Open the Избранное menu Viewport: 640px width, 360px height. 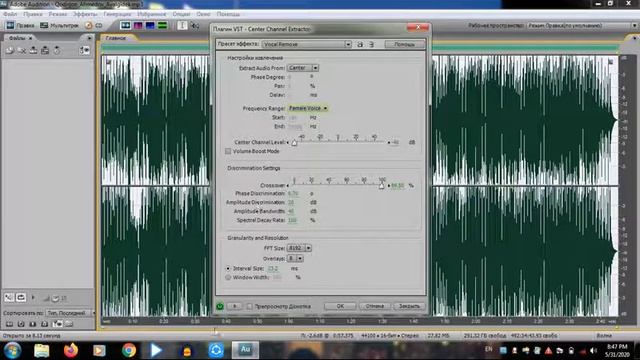point(151,14)
